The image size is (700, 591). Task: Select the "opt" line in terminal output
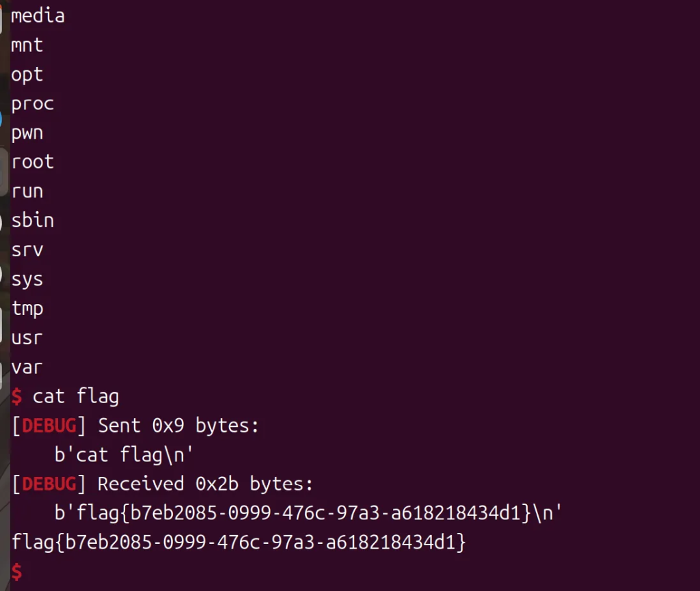[27, 74]
